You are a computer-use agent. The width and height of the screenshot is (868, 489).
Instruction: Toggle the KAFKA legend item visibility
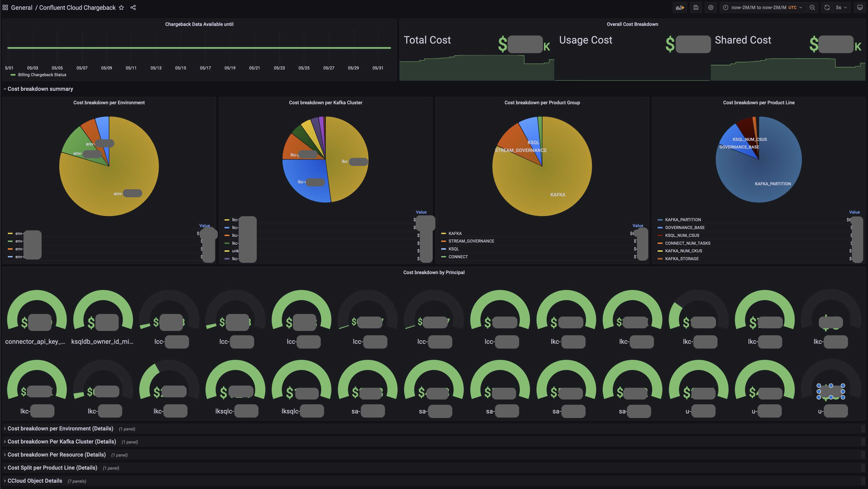(455, 233)
